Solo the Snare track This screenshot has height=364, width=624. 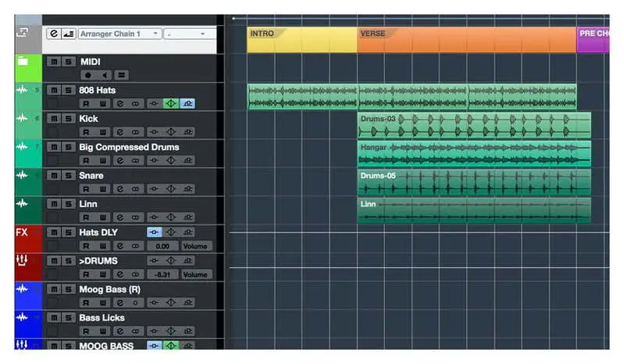pyautogui.click(x=68, y=176)
